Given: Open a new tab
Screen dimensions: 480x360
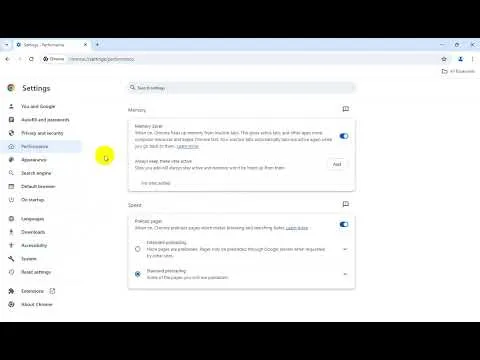Looking at the screenshot, I should tap(97, 44).
